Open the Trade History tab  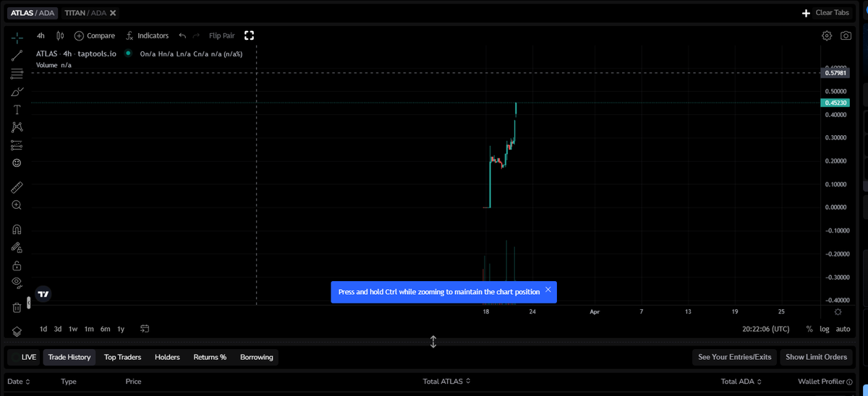click(69, 357)
